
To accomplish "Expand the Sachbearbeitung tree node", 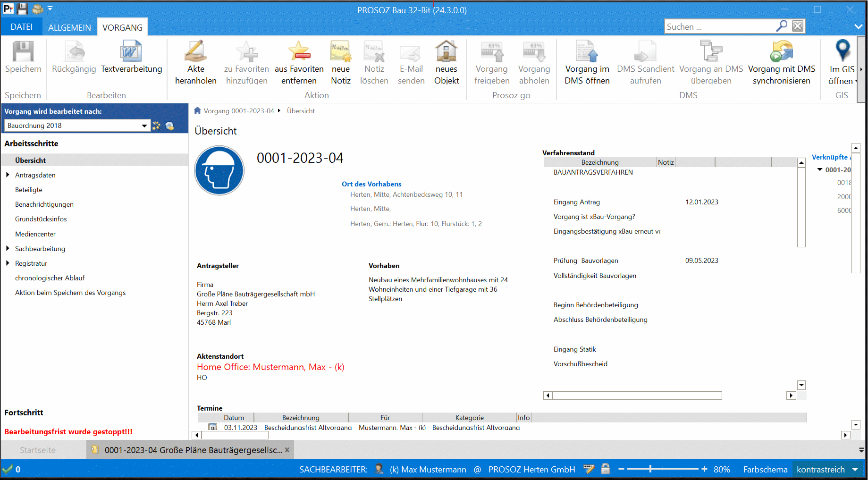I will click(x=8, y=248).
